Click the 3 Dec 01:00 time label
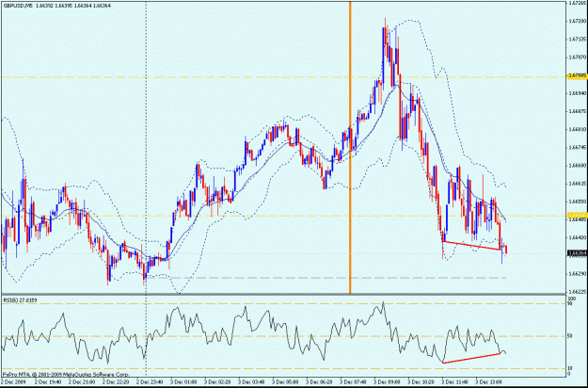The image size is (588, 388). coord(183,382)
